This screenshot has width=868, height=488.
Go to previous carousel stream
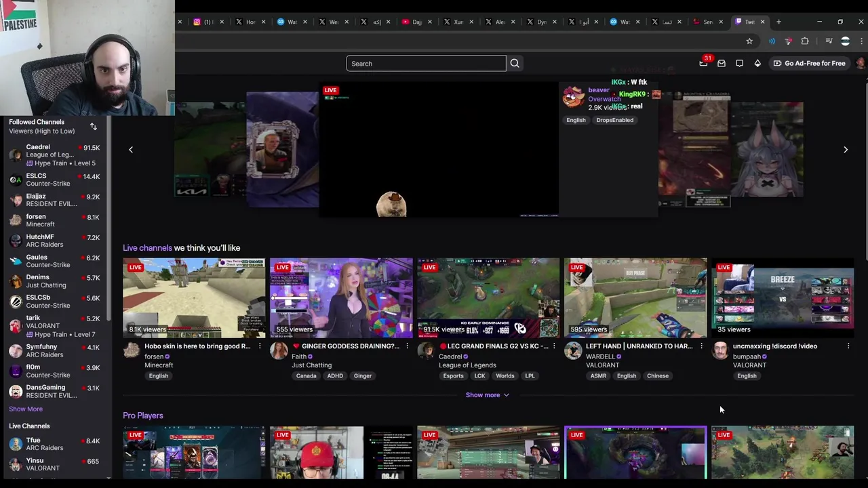click(x=131, y=150)
